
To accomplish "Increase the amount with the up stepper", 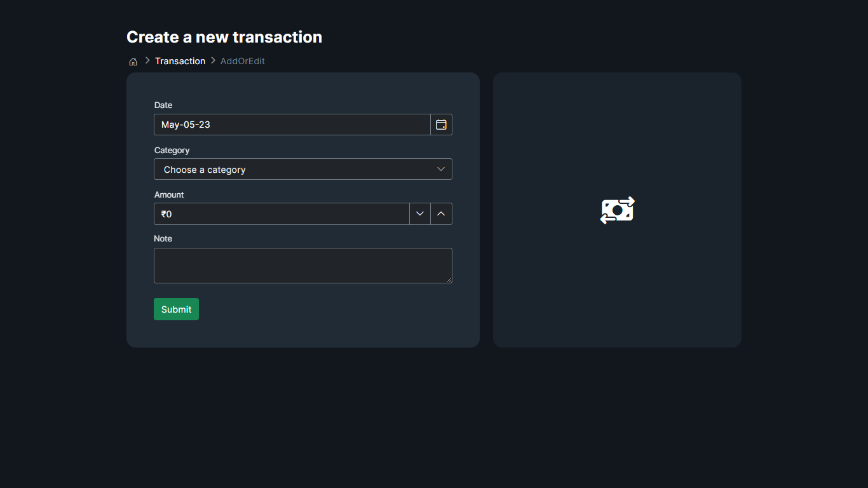I will click(x=441, y=213).
